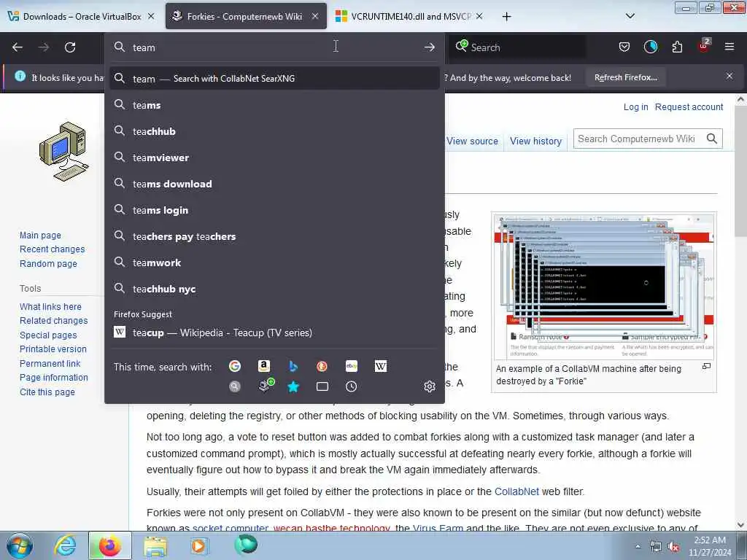Pick the 'teams login' suggestion

coord(274,210)
